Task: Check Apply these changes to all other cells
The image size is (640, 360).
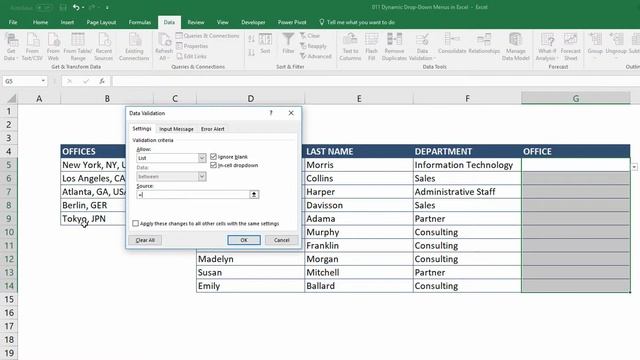Action: click(136, 223)
